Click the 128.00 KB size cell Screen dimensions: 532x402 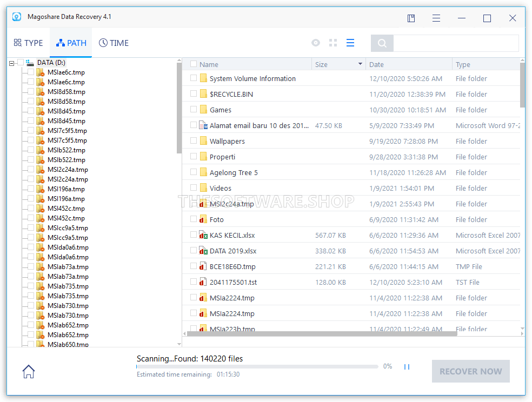coord(330,283)
